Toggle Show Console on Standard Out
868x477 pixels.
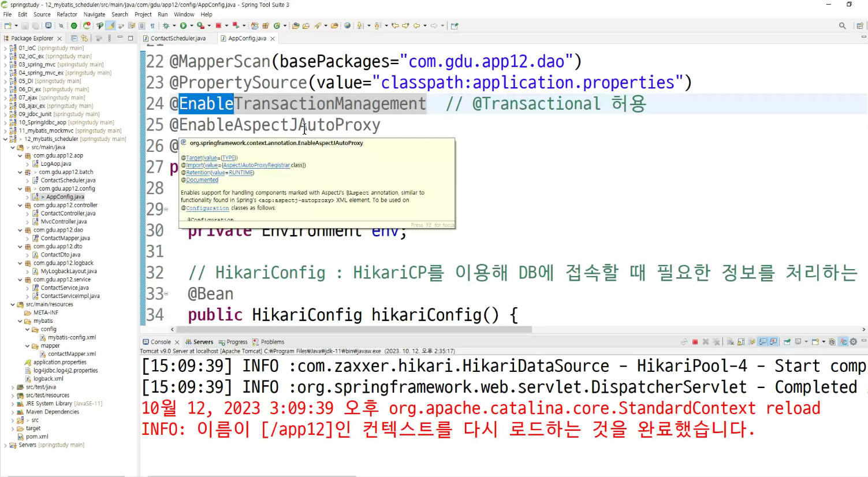(762, 342)
